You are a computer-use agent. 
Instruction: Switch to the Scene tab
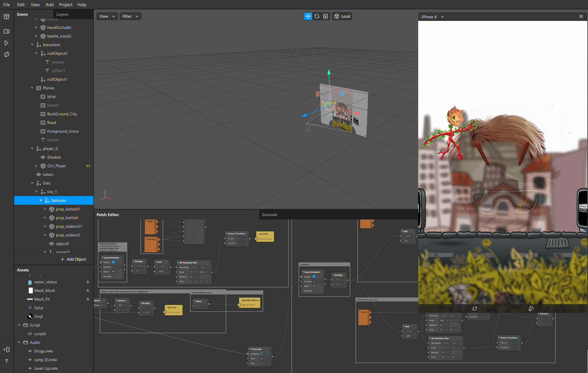click(x=22, y=14)
